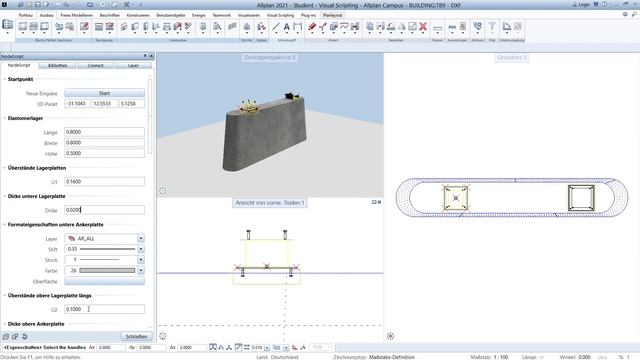Click the save favorite icon at panel bottom
This screenshot has width=640, height=360.
tap(15, 337)
